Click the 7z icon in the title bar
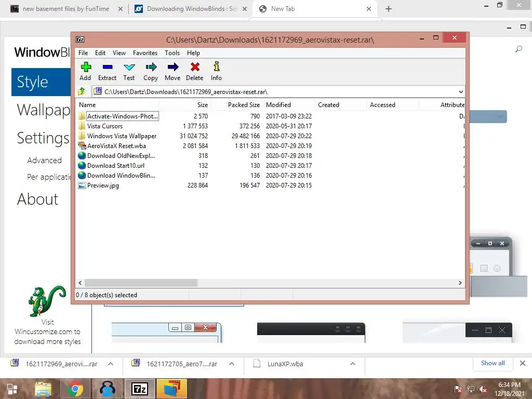The width and height of the screenshot is (532, 399). (80, 39)
